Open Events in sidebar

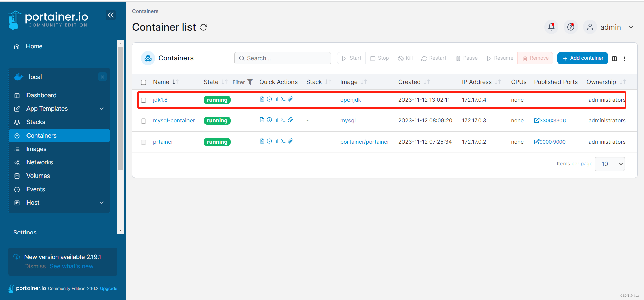point(59,189)
